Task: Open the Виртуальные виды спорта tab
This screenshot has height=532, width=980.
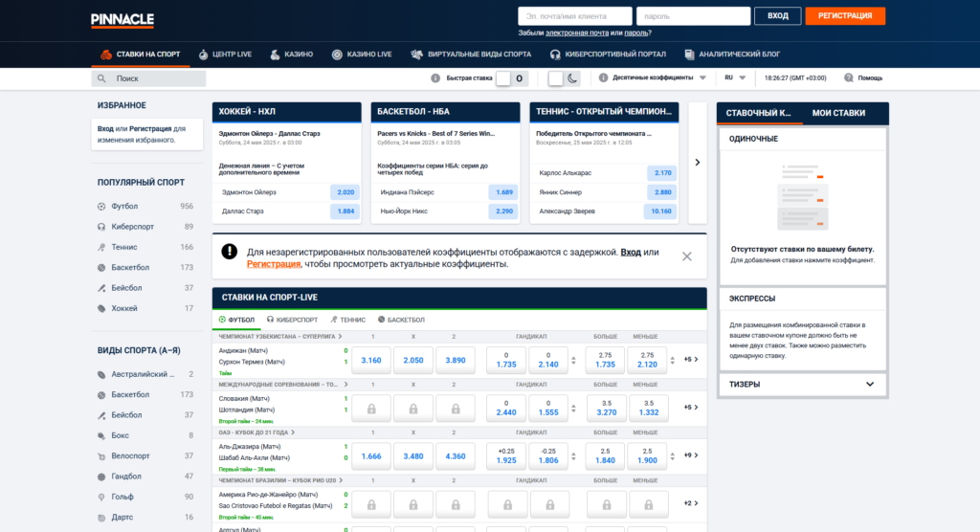Action: coord(471,55)
